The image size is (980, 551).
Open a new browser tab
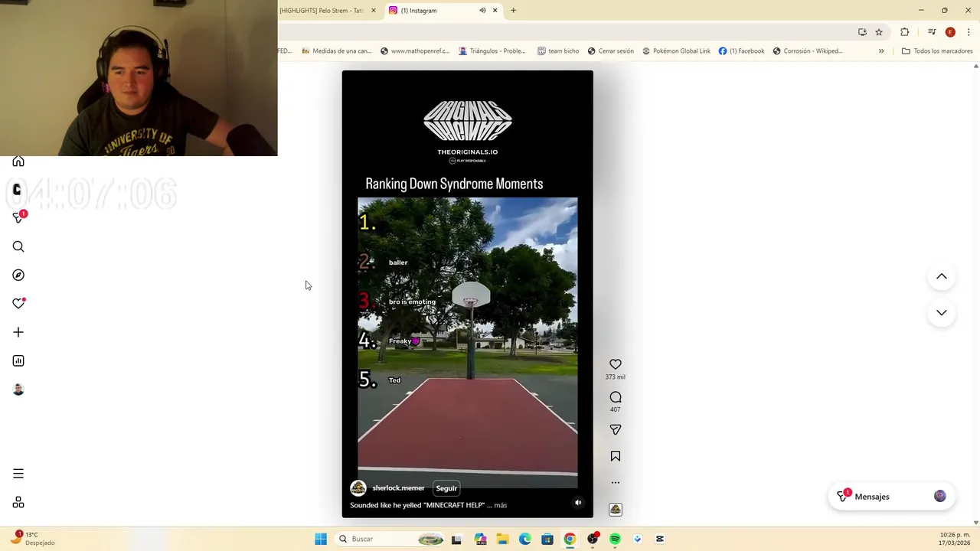(513, 11)
